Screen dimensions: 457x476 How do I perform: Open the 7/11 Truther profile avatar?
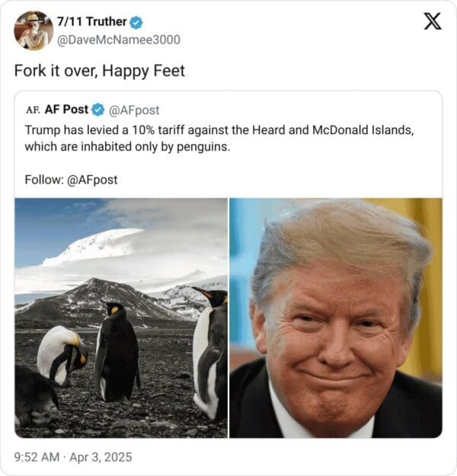point(34,30)
